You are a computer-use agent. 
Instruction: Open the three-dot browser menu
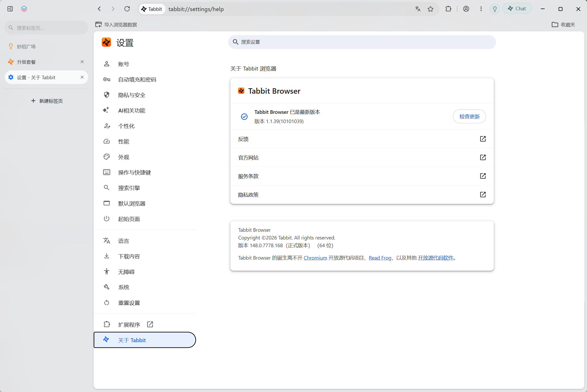(x=481, y=9)
